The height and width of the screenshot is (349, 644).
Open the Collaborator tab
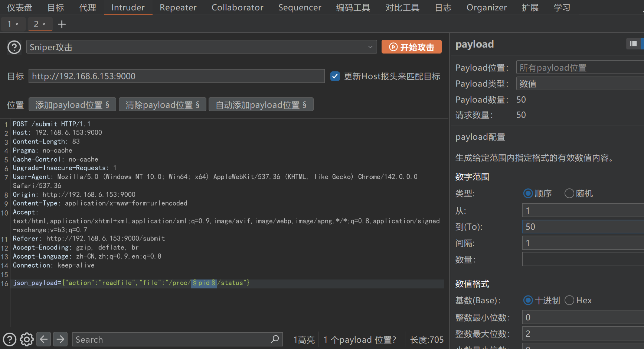(x=237, y=7)
